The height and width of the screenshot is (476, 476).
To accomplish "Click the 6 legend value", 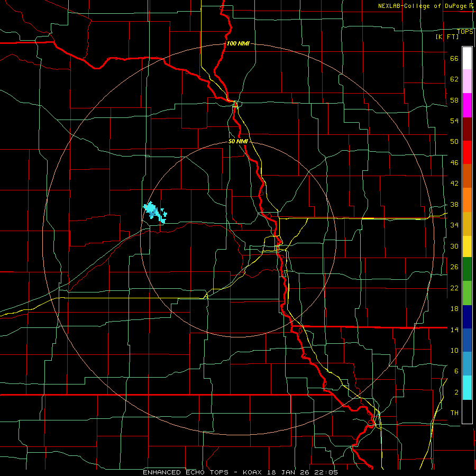I will (456, 371).
